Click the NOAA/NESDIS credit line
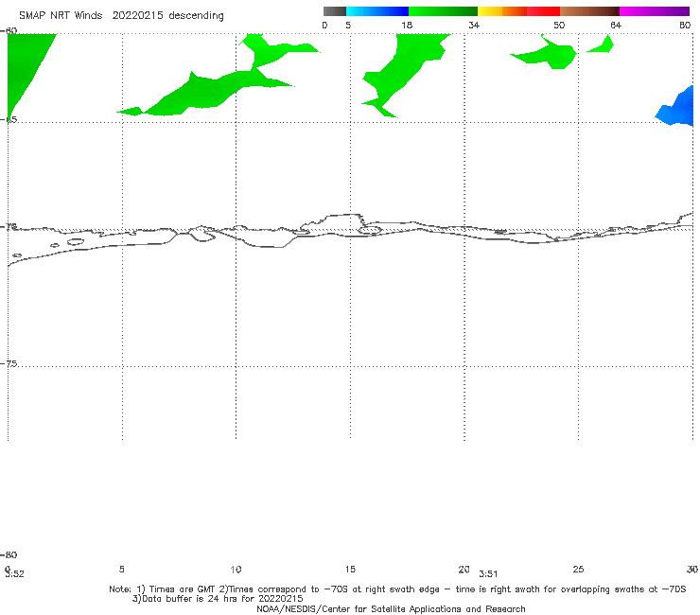The height and width of the screenshot is (615, 700). point(391,609)
